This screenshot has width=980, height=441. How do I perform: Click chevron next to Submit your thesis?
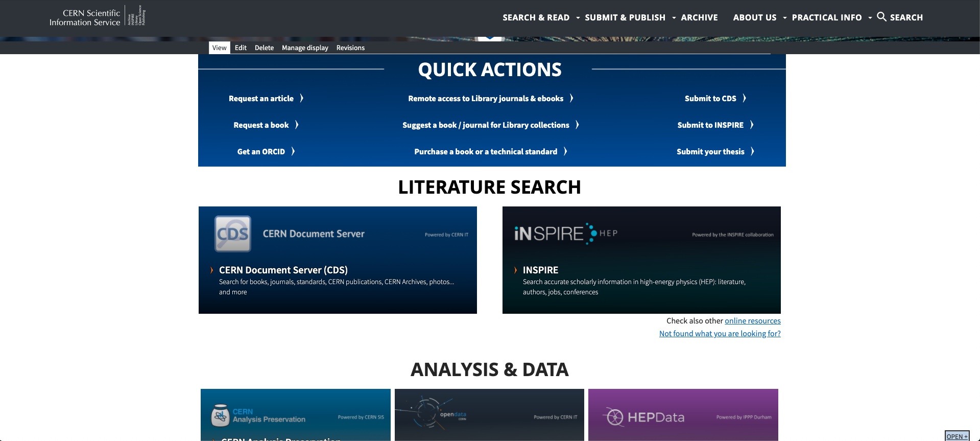[x=753, y=151]
